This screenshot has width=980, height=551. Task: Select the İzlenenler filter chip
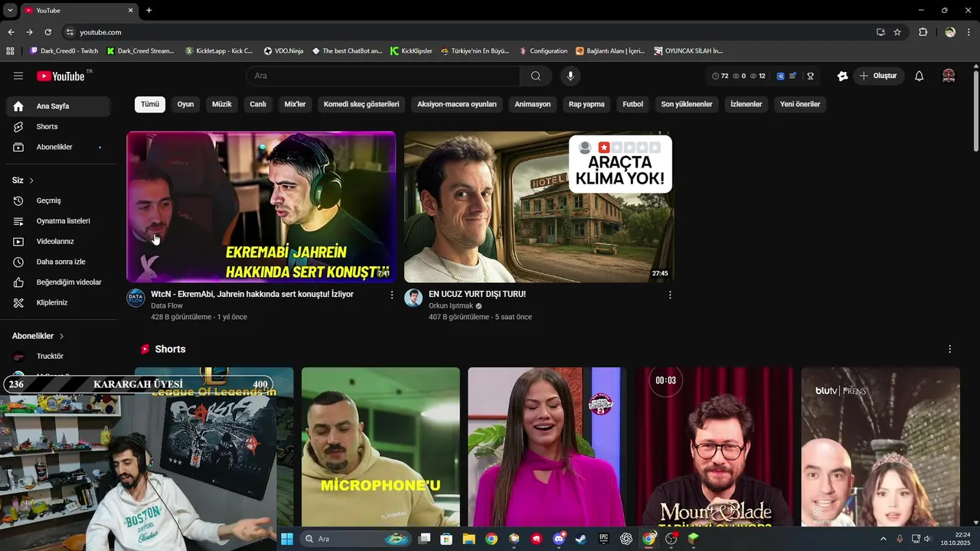746,104
